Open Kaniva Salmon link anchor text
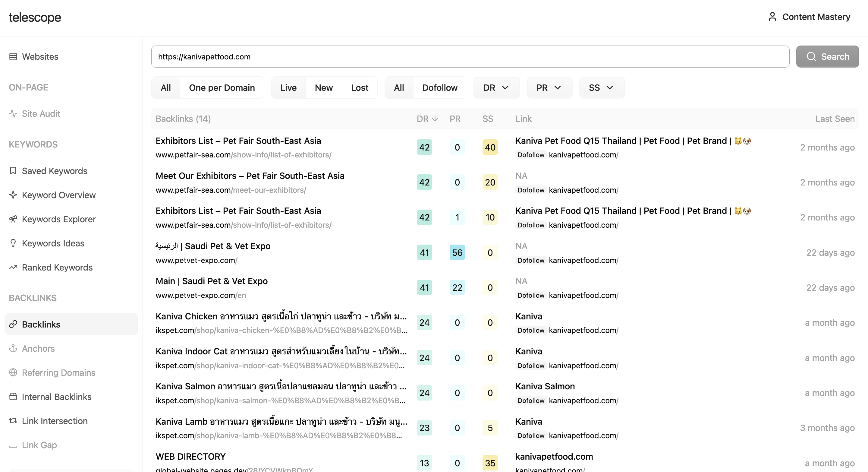The height and width of the screenshot is (472, 868). [x=545, y=386]
